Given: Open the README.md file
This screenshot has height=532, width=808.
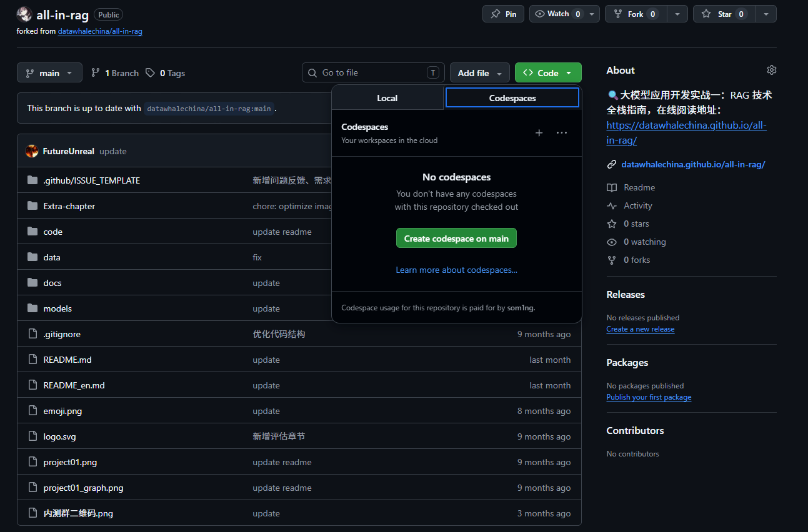Looking at the screenshot, I should point(67,360).
